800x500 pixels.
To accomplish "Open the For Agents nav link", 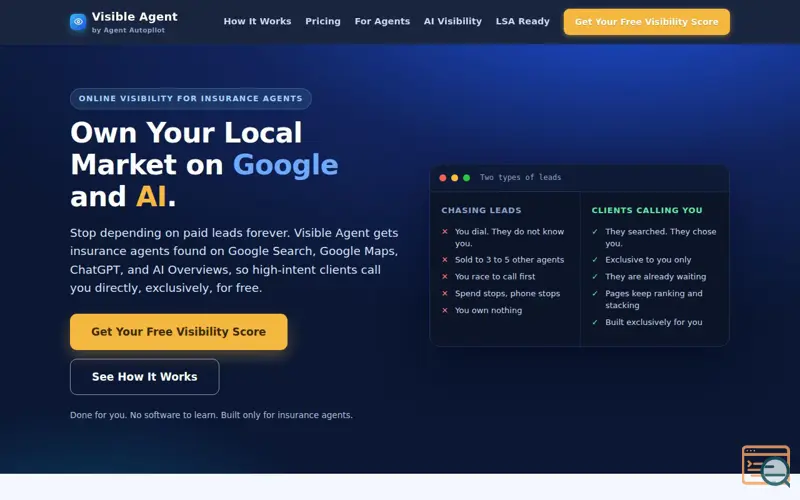I will pos(382,21).
